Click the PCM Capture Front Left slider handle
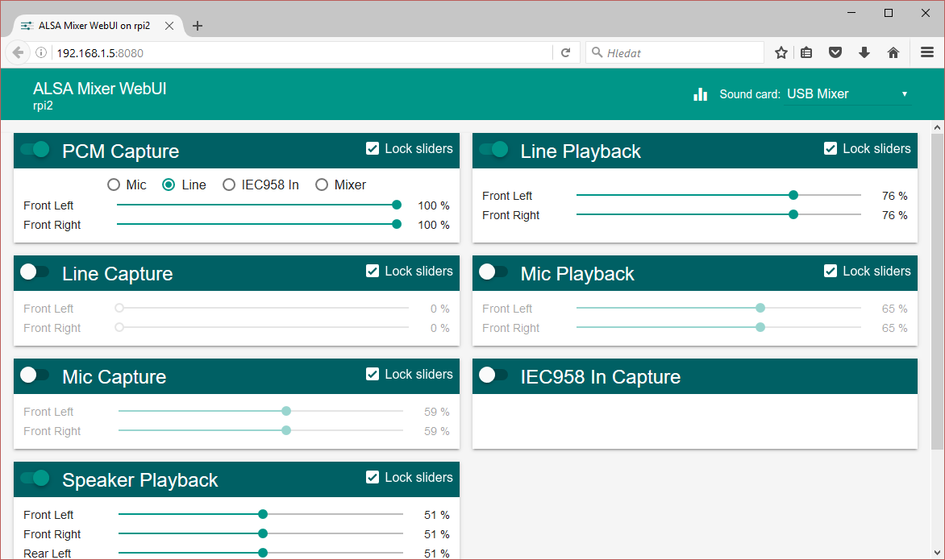The width and height of the screenshot is (945, 560). click(397, 205)
